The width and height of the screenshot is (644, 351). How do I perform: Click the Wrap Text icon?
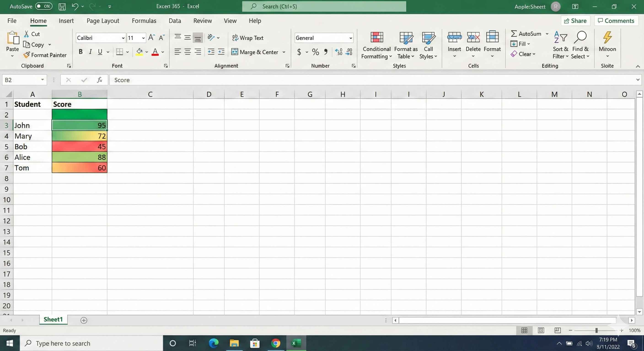pos(235,38)
